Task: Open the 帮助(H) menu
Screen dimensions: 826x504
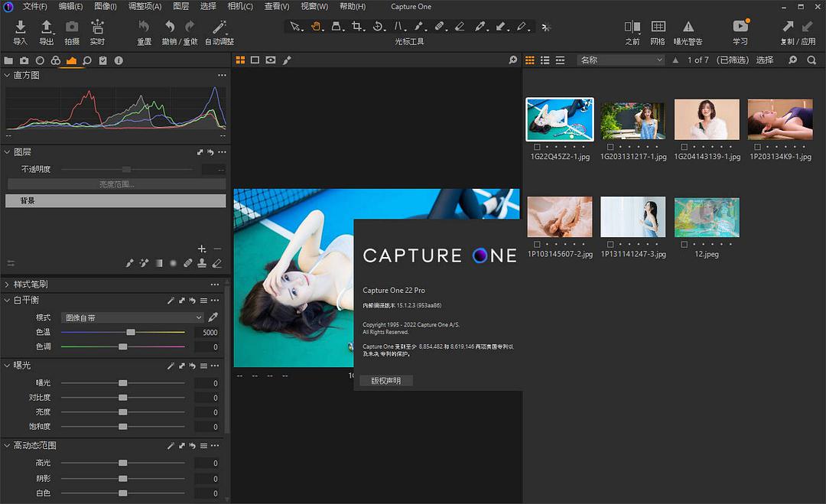Action: (x=353, y=6)
